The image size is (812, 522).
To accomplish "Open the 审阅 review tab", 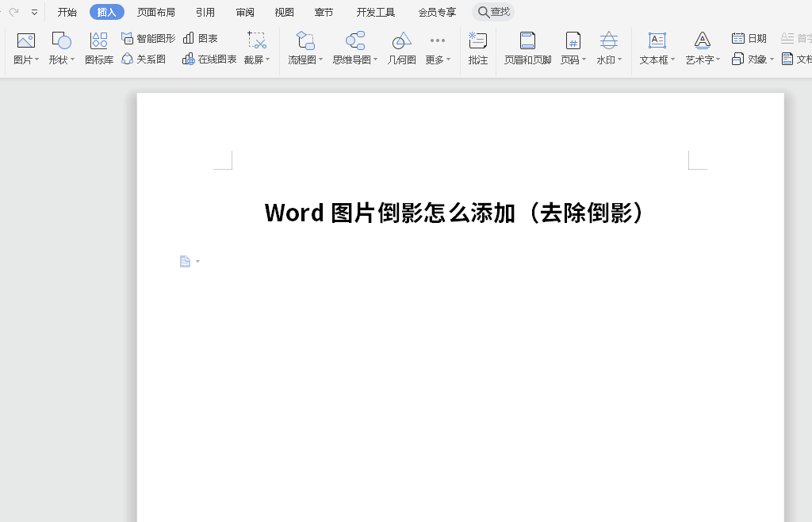I will tap(245, 12).
